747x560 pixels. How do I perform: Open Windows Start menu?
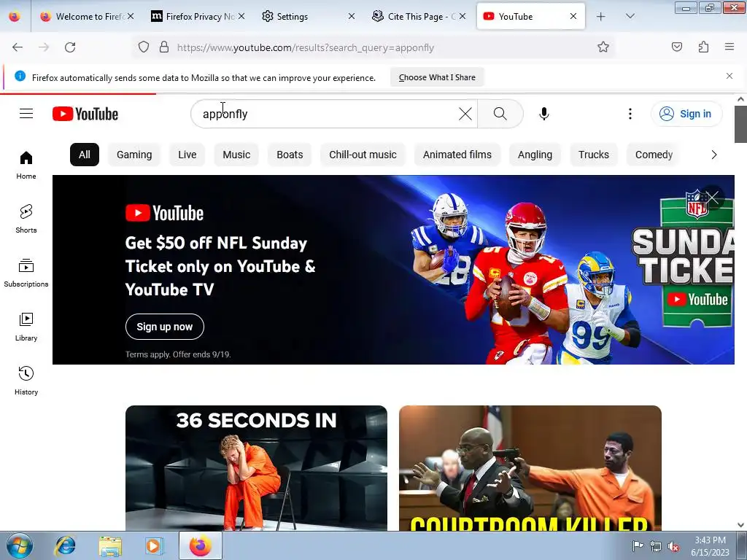[x=19, y=545]
